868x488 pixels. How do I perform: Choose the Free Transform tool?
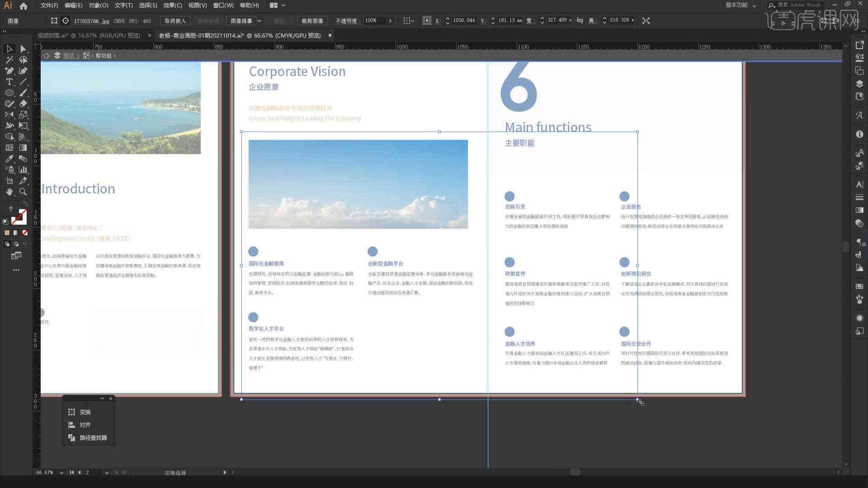point(23,126)
